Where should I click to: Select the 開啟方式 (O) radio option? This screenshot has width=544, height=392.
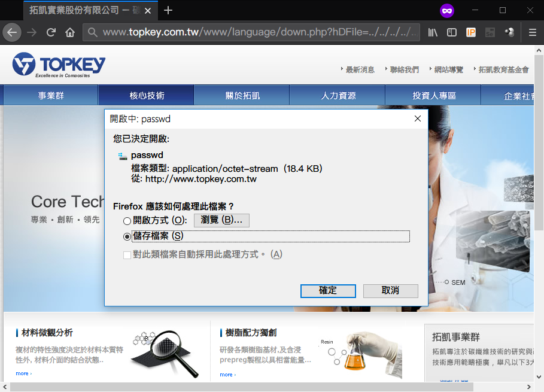[127, 221]
